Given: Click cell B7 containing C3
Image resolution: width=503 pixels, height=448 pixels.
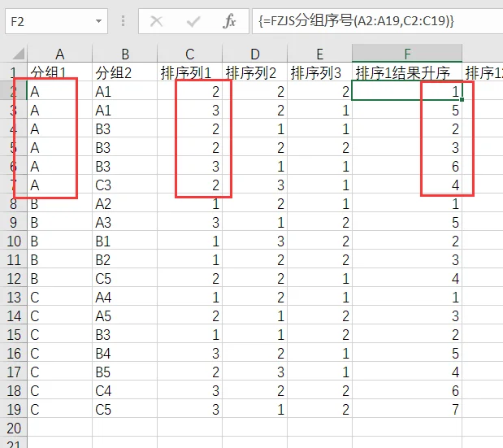Looking at the screenshot, I should point(125,185).
